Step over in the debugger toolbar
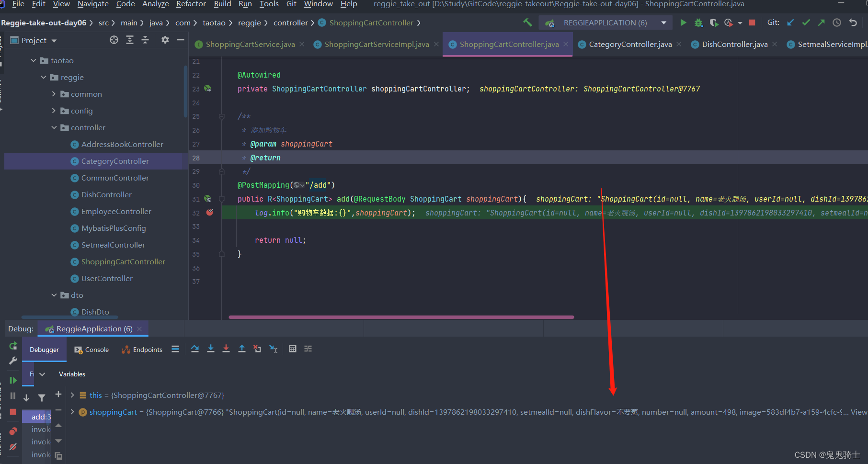This screenshot has width=868, height=464. pyautogui.click(x=195, y=349)
